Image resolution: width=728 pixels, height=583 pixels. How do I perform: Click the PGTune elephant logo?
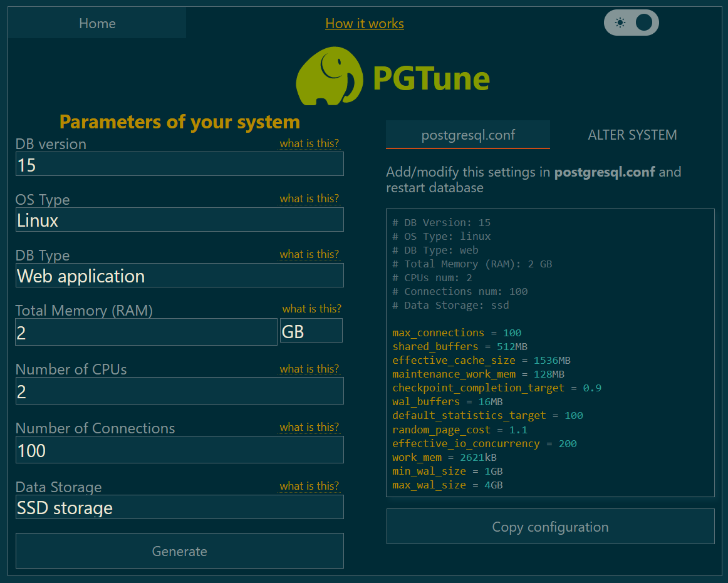(330, 78)
